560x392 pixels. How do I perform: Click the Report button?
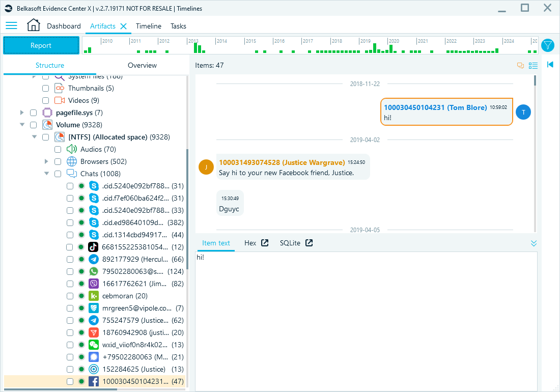click(x=41, y=45)
